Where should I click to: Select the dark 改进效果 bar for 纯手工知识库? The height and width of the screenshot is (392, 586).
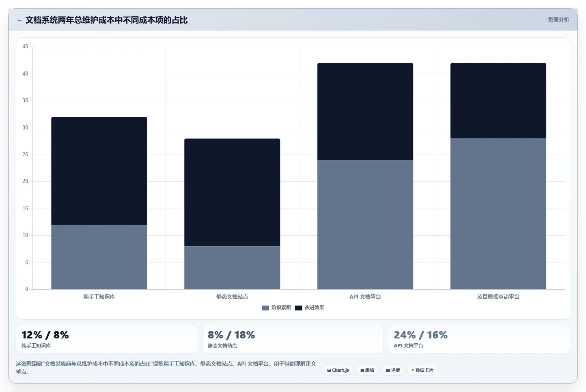pyautogui.click(x=99, y=171)
